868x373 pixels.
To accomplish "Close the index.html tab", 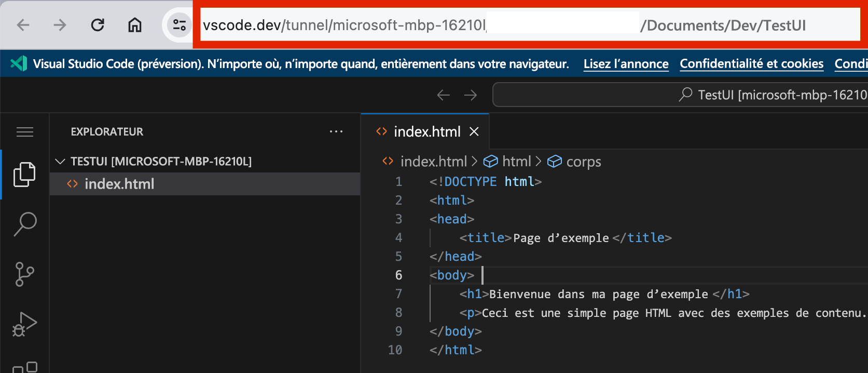I will click(474, 131).
